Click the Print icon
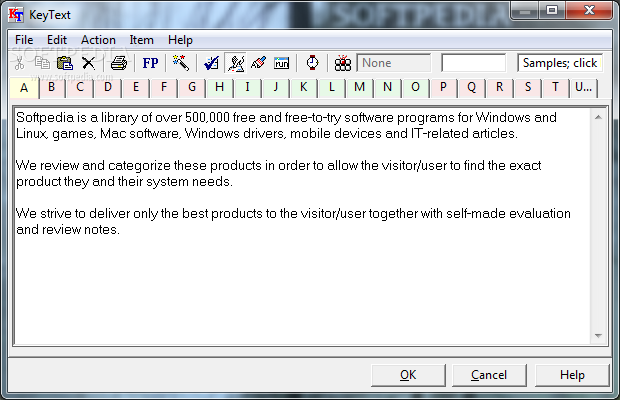The height and width of the screenshot is (400, 620). click(x=119, y=63)
